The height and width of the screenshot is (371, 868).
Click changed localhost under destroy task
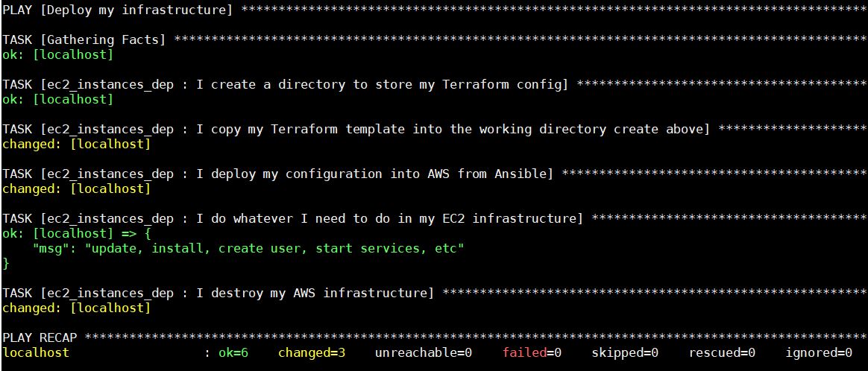[x=76, y=308]
